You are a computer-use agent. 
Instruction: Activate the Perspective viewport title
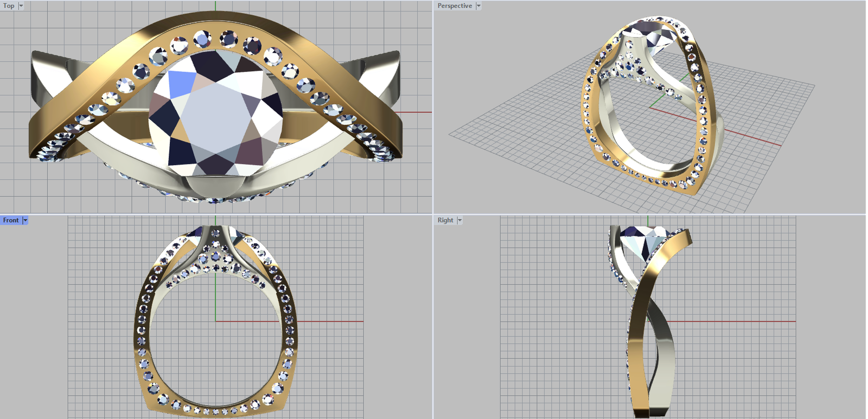tap(454, 6)
